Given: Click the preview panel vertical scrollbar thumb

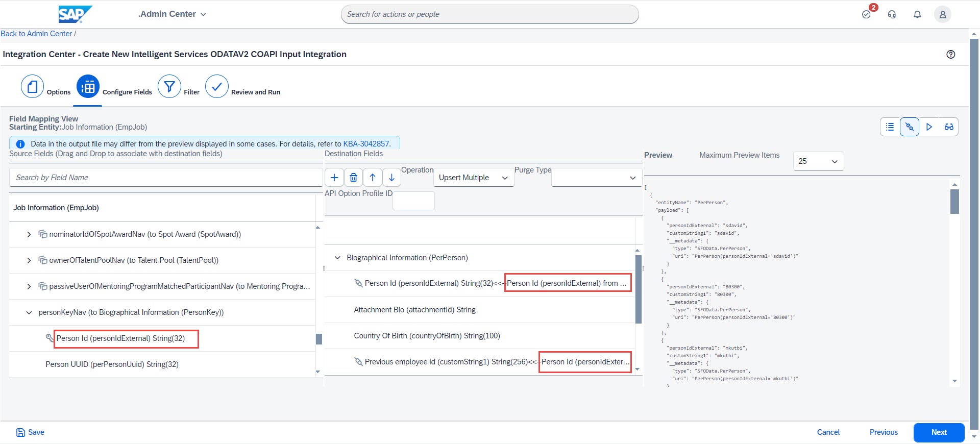Looking at the screenshot, I should click(x=954, y=202).
